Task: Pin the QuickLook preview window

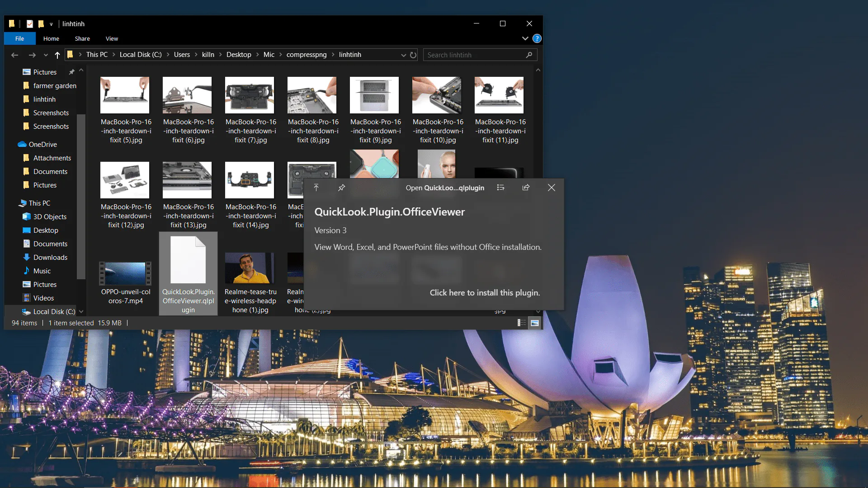Action: (342, 188)
